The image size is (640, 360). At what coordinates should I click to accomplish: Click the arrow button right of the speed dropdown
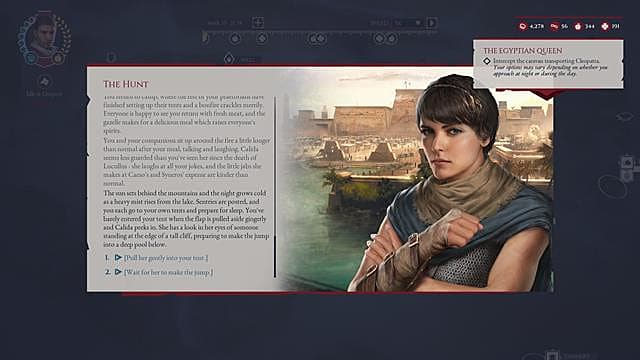point(432,22)
